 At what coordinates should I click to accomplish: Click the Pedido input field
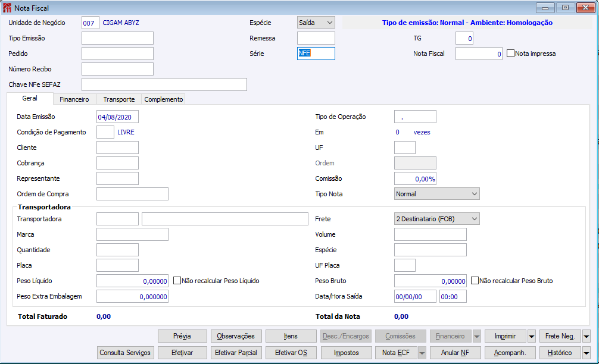[x=117, y=54]
